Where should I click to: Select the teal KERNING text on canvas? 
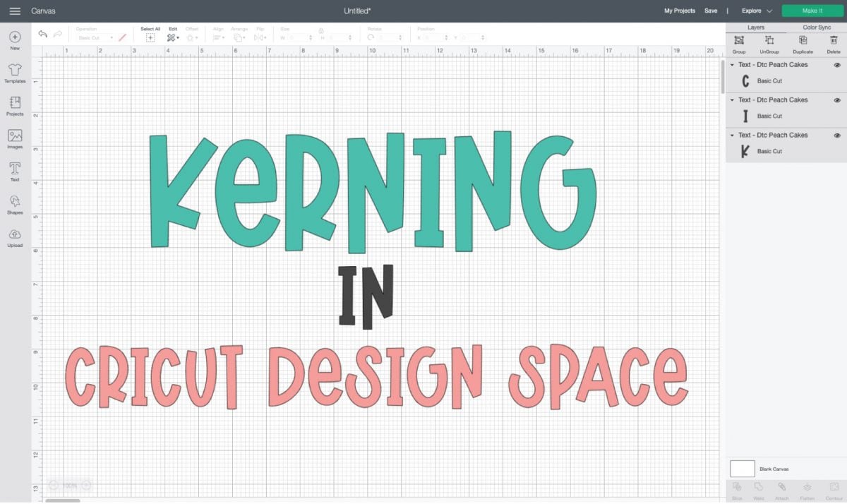pos(373,192)
